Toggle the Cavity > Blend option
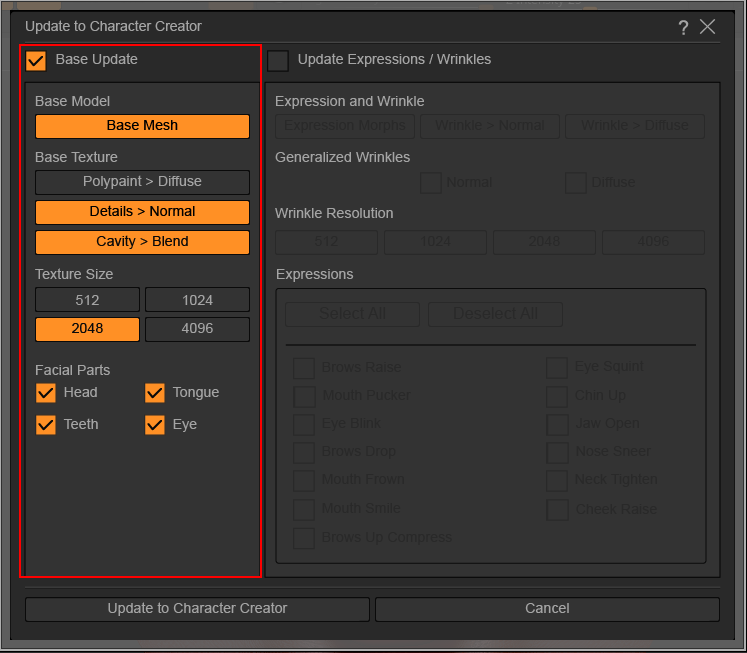This screenshot has width=747, height=653. point(142,242)
